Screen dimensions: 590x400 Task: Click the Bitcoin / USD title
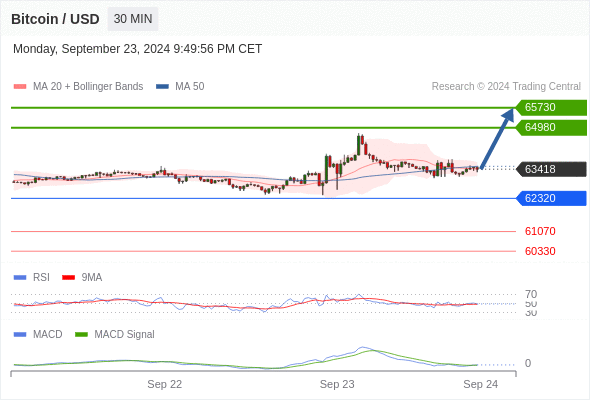pos(55,19)
